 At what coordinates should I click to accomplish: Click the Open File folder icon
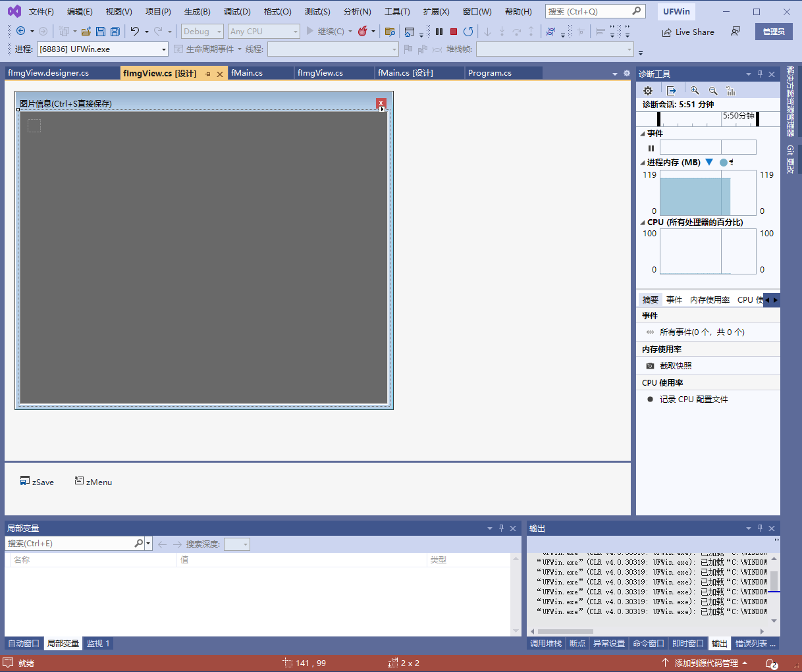86,31
